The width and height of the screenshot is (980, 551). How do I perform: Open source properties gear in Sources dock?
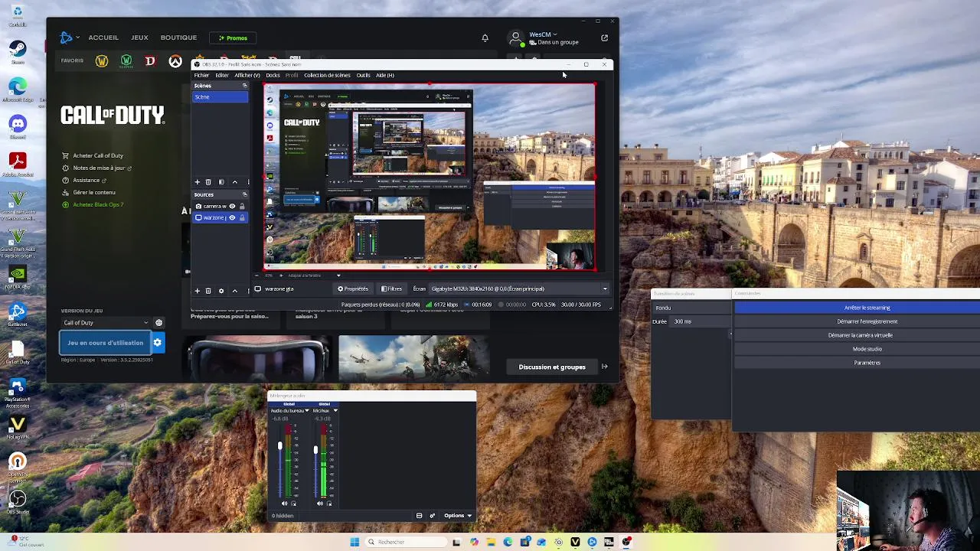tap(221, 291)
